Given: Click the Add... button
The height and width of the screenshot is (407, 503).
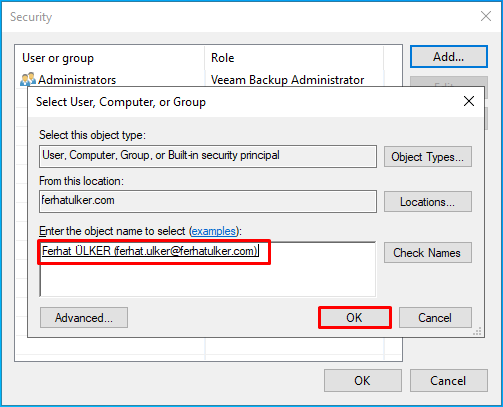Looking at the screenshot, I should (449, 57).
